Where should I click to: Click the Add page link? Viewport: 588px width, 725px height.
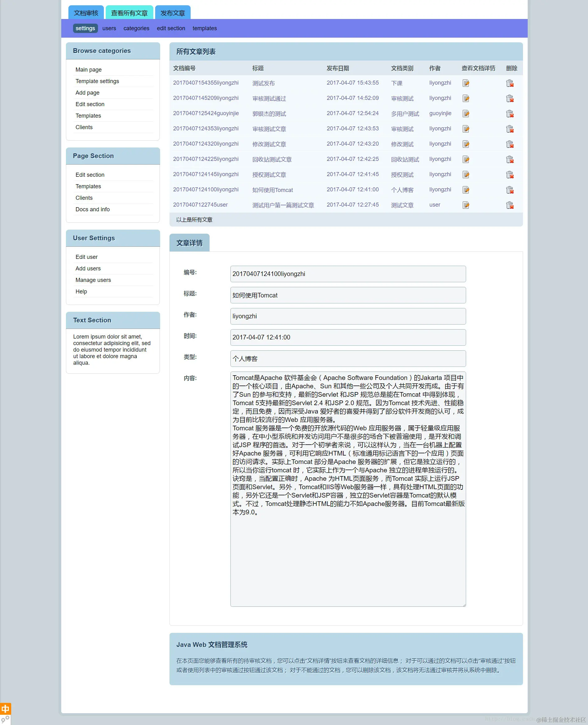tap(87, 92)
